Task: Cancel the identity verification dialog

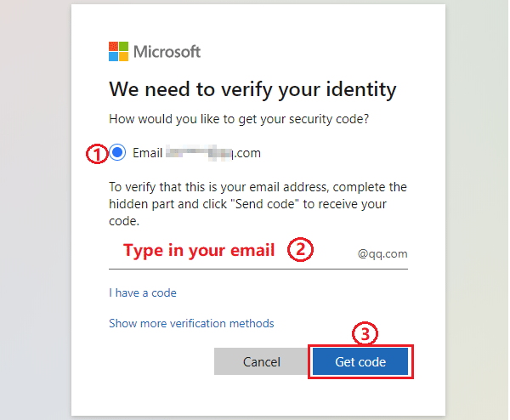Action: (x=261, y=361)
